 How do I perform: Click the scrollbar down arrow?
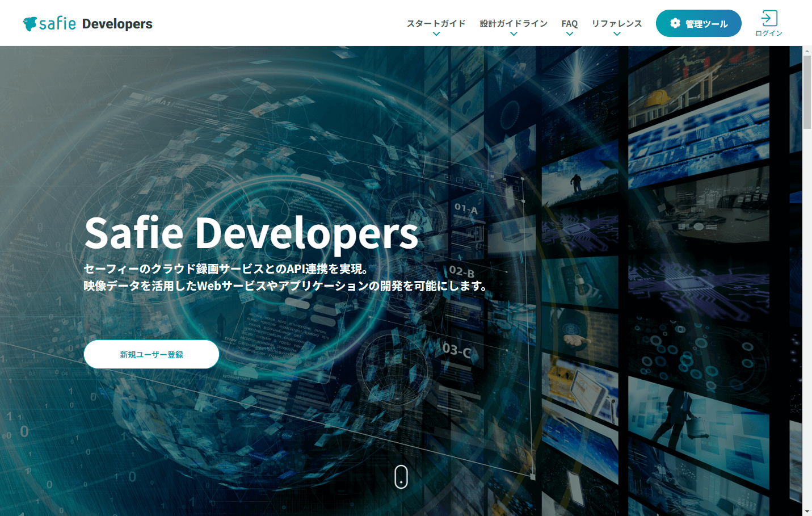point(807,511)
